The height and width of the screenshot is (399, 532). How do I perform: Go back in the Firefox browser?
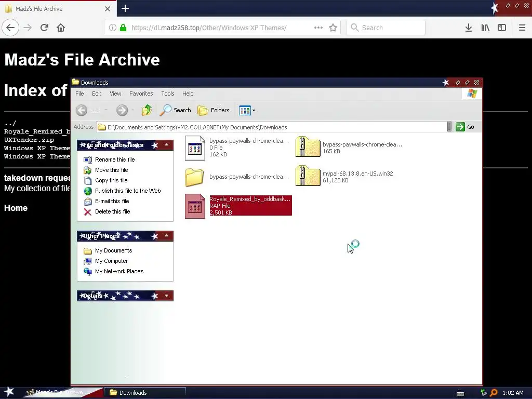[x=10, y=28]
